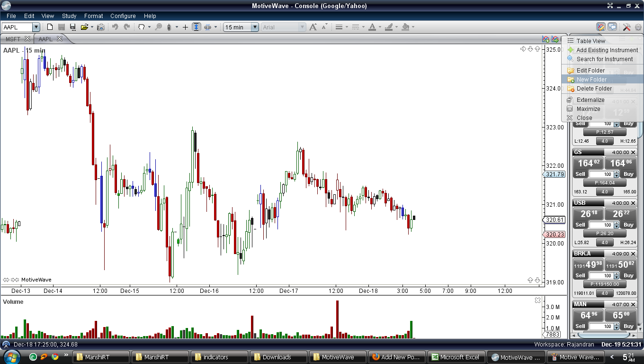
Task: Select the lasso selection tool
Action: click(x=141, y=27)
